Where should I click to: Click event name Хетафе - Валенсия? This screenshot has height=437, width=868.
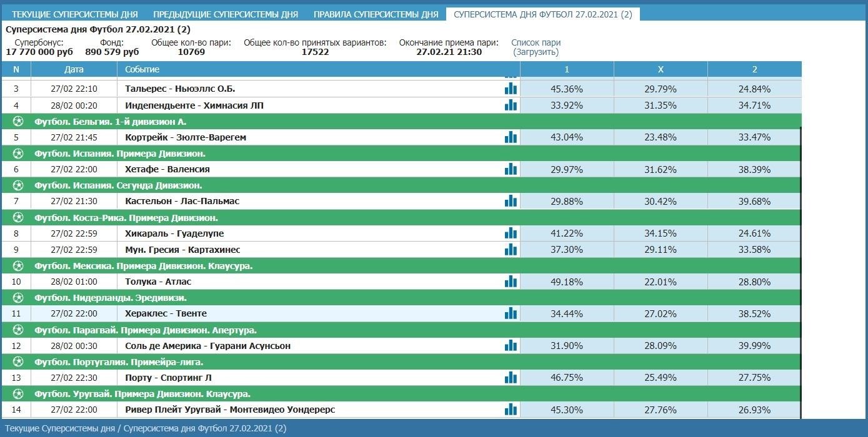[x=167, y=169]
